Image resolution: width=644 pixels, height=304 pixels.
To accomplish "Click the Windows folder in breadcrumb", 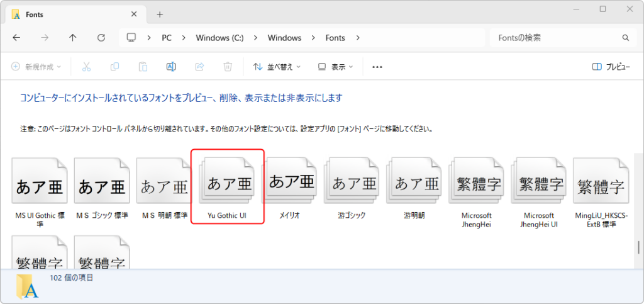I will pos(285,38).
